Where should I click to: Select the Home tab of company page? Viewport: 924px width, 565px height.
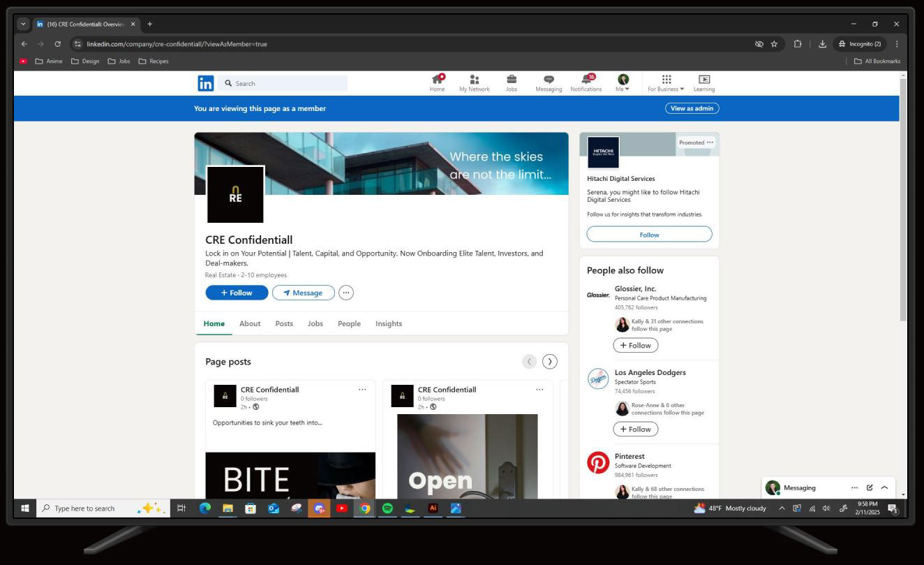click(x=214, y=323)
